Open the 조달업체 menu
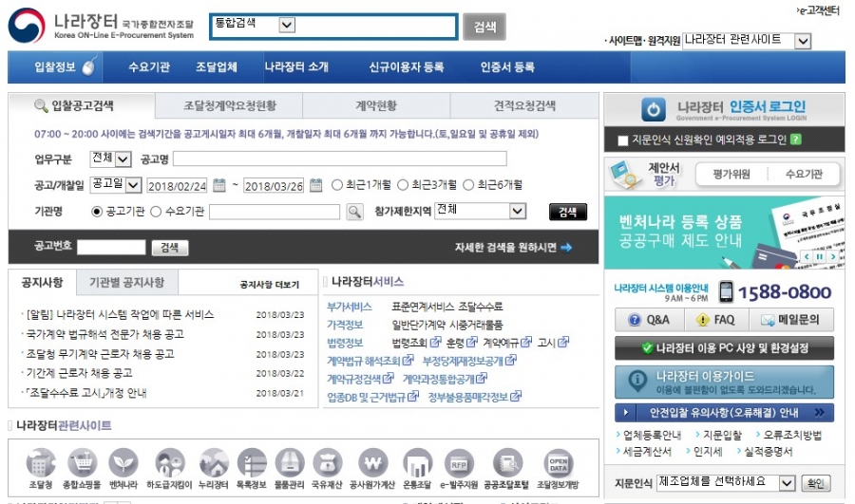 [x=217, y=67]
